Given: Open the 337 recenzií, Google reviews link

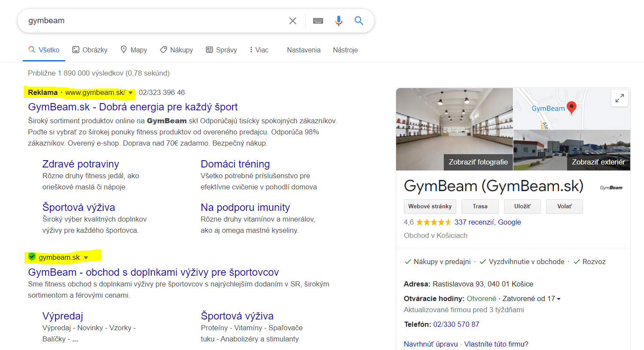Looking at the screenshot, I should coord(488,222).
